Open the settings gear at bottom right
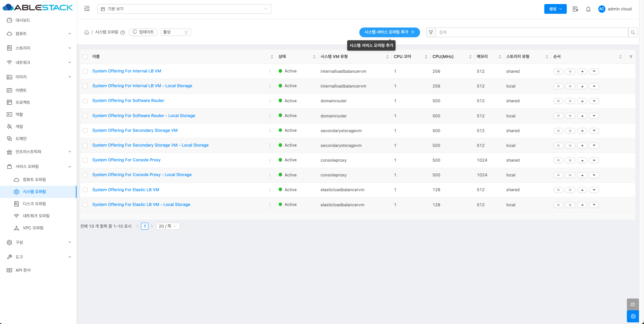 click(633, 316)
